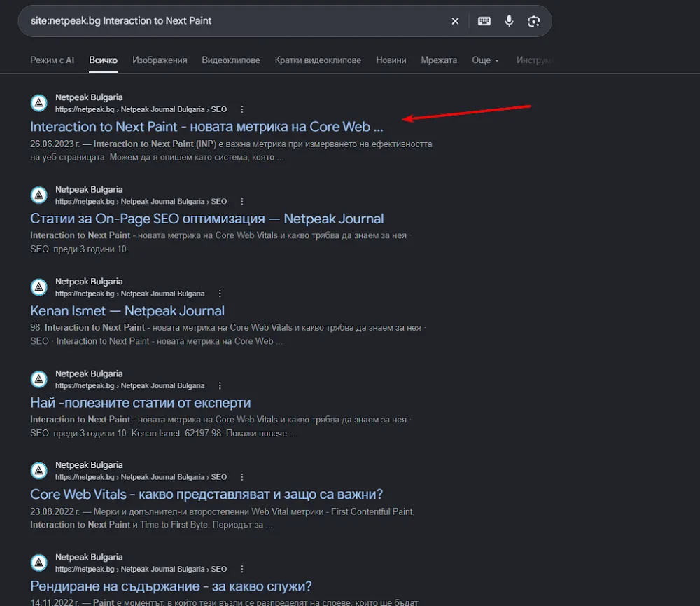Image resolution: width=700 pixels, height=606 pixels.
Task: Open the Видеоклипове tab
Action: [231, 60]
